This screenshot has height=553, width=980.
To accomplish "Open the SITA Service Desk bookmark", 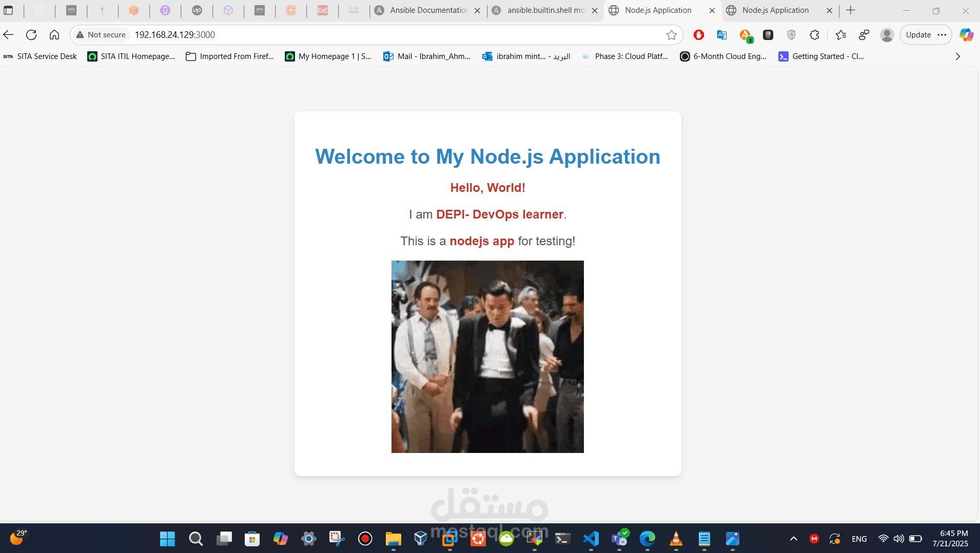I will [40, 56].
